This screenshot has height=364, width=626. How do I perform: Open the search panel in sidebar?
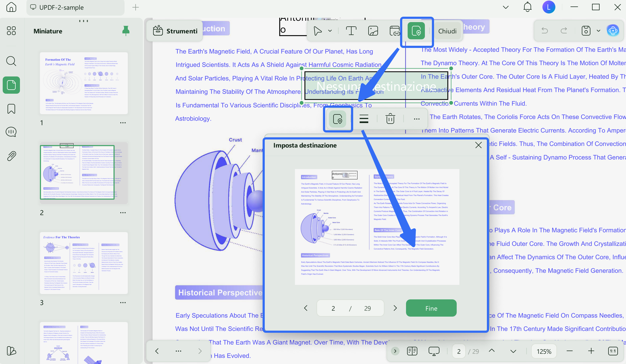click(11, 61)
